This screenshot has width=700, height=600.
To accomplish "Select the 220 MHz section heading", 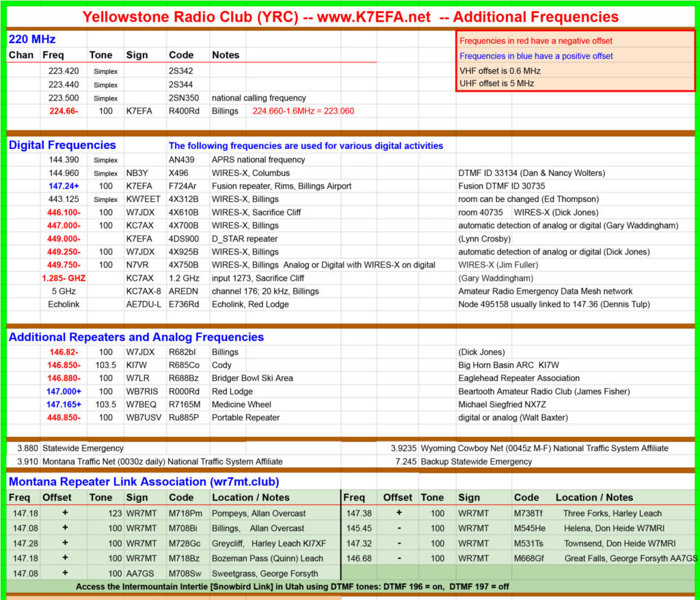I will click(32, 39).
